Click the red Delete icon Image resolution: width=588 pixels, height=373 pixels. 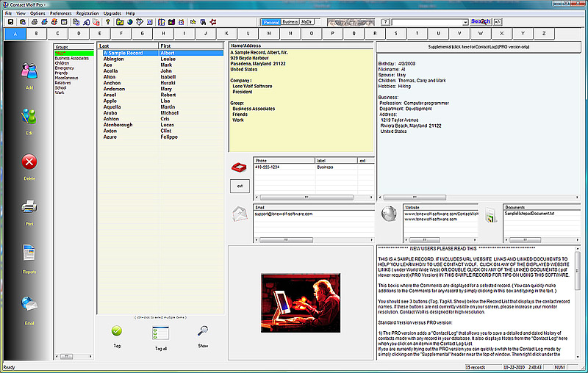pos(29,162)
